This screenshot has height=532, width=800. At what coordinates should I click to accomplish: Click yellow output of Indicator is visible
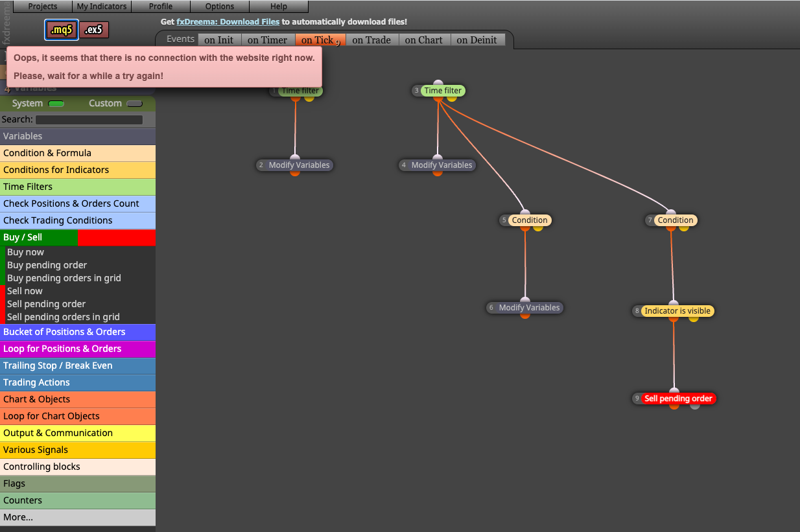click(x=694, y=319)
